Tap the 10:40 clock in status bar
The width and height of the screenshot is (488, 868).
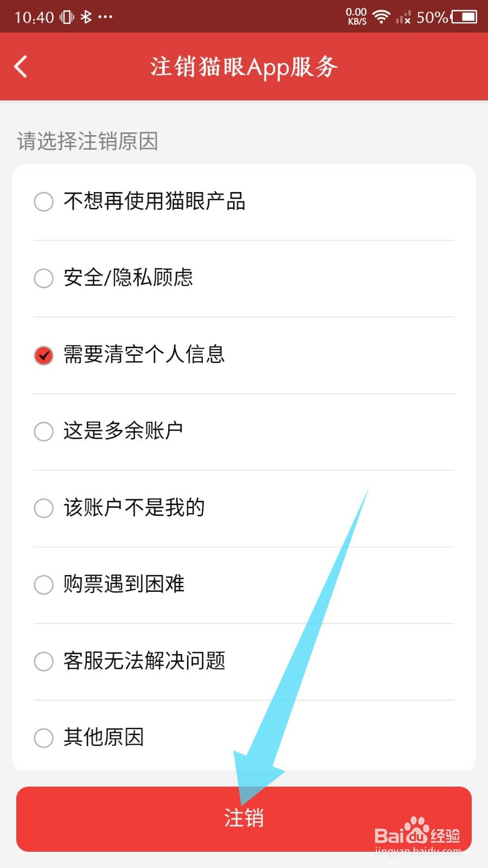click(x=34, y=17)
